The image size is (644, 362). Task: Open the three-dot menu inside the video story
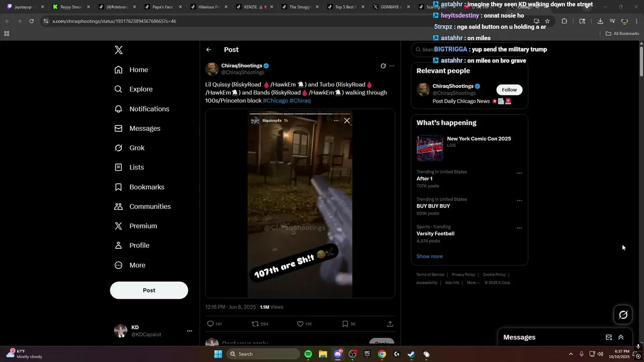point(336,121)
